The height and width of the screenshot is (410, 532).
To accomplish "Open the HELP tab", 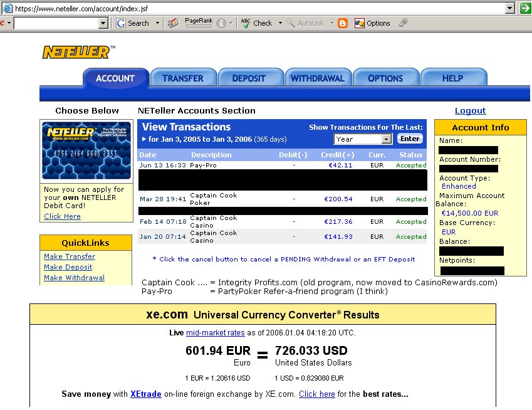I will (452, 78).
